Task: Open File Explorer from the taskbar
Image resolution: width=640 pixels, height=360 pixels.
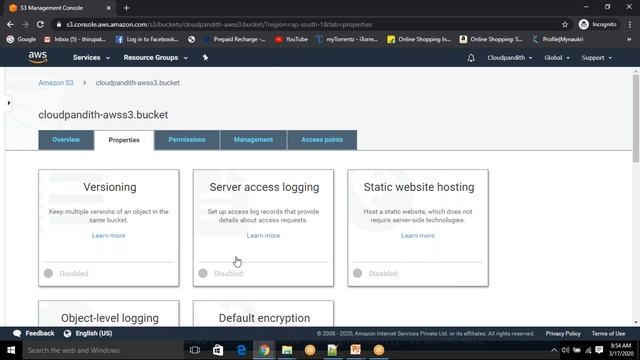Action: tap(287, 350)
